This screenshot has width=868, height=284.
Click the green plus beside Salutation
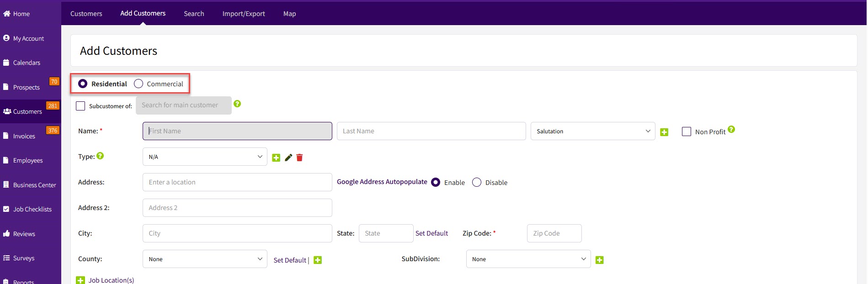[665, 132]
